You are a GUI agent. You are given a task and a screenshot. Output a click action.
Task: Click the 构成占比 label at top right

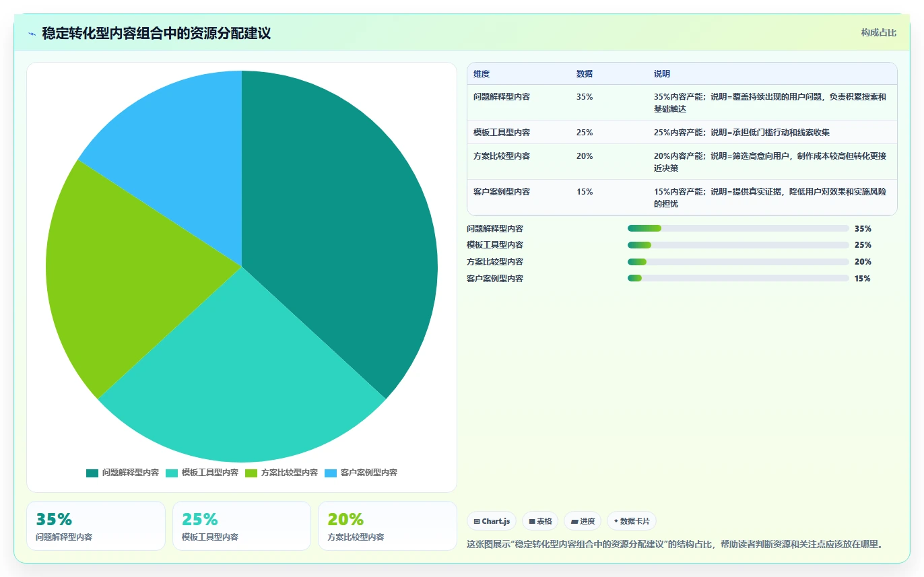click(879, 32)
